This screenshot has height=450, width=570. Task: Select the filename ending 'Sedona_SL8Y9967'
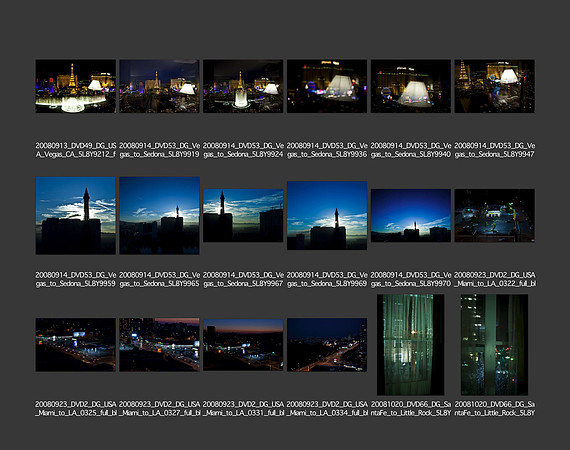pyautogui.click(x=243, y=279)
